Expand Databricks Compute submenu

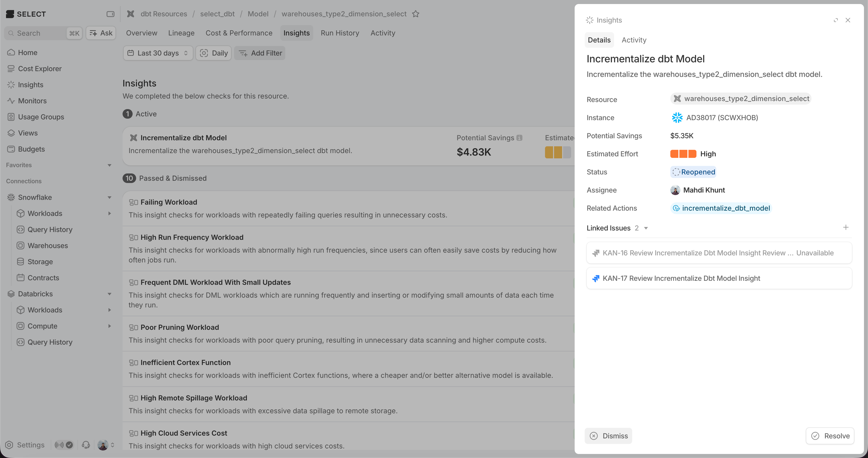click(x=109, y=326)
